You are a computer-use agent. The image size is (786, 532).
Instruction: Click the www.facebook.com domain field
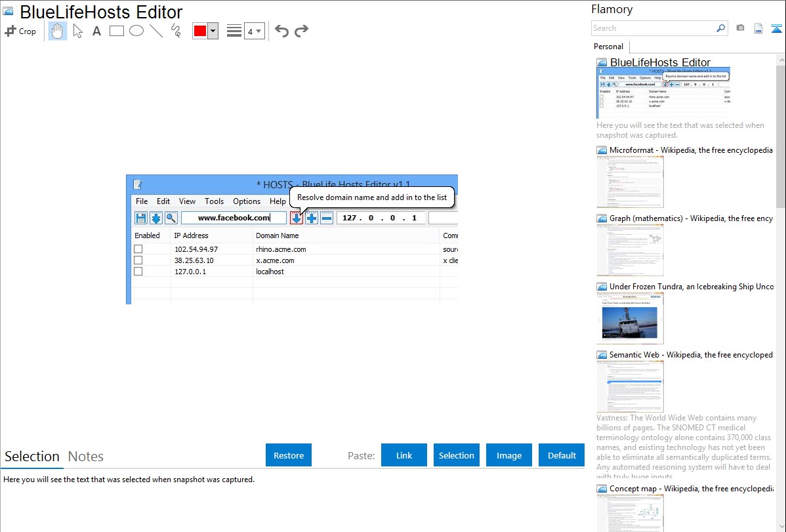(x=234, y=218)
